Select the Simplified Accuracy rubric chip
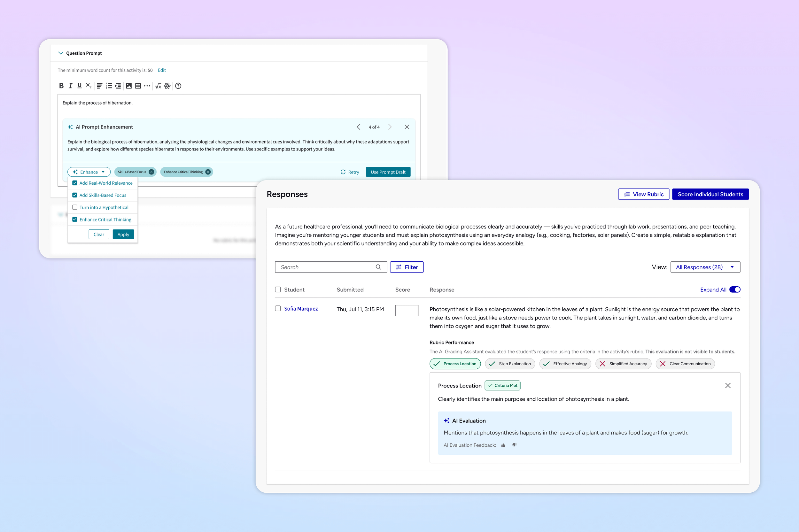The image size is (799, 532). [x=623, y=364]
